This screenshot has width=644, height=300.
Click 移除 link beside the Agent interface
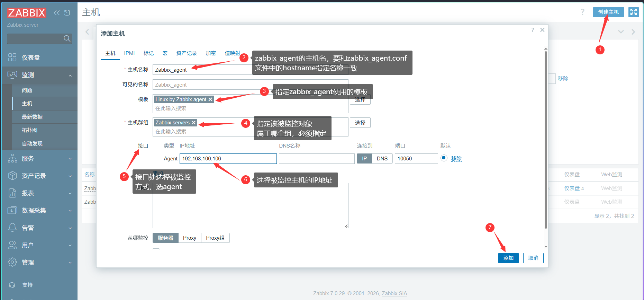pos(456,158)
